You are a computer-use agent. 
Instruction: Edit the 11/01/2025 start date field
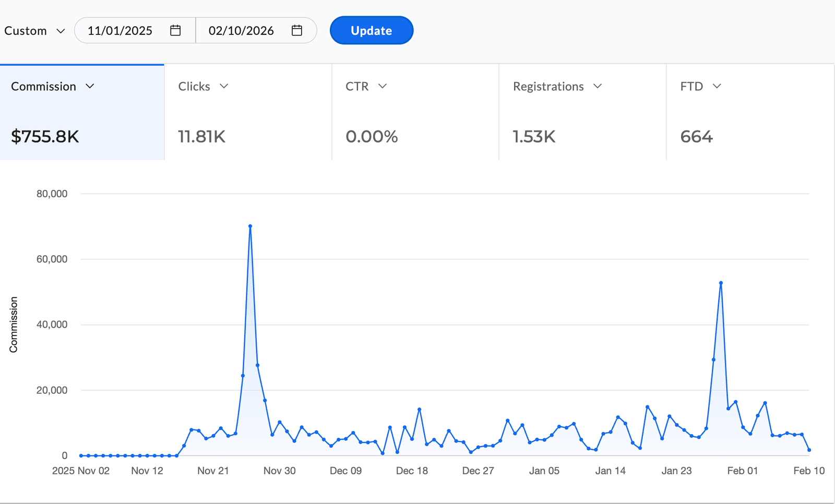point(135,30)
